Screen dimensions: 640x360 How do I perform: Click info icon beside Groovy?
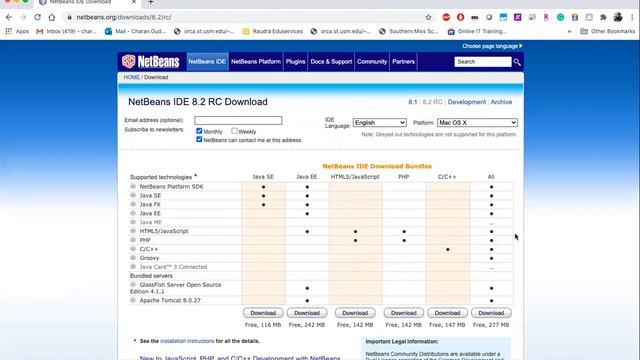[x=133, y=258]
